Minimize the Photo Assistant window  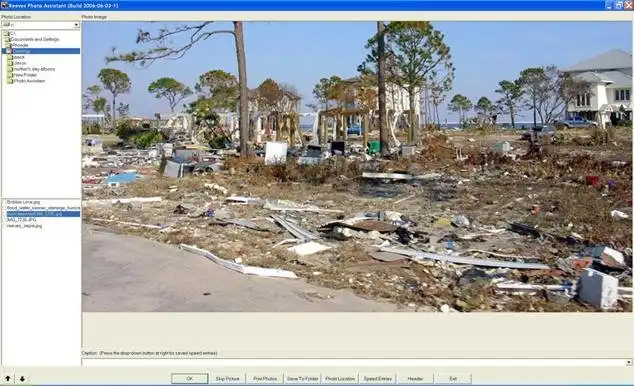[x=609, y=5]
